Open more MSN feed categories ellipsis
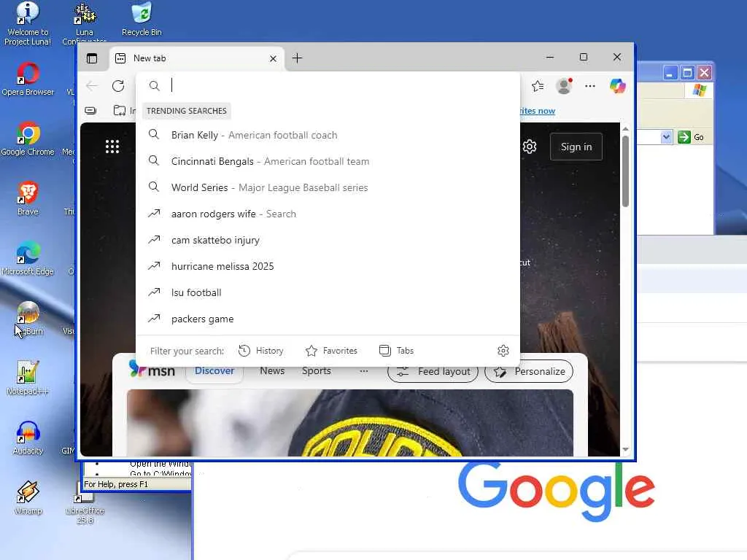Viewport: 747px width, 560px height. click(364, 371)
